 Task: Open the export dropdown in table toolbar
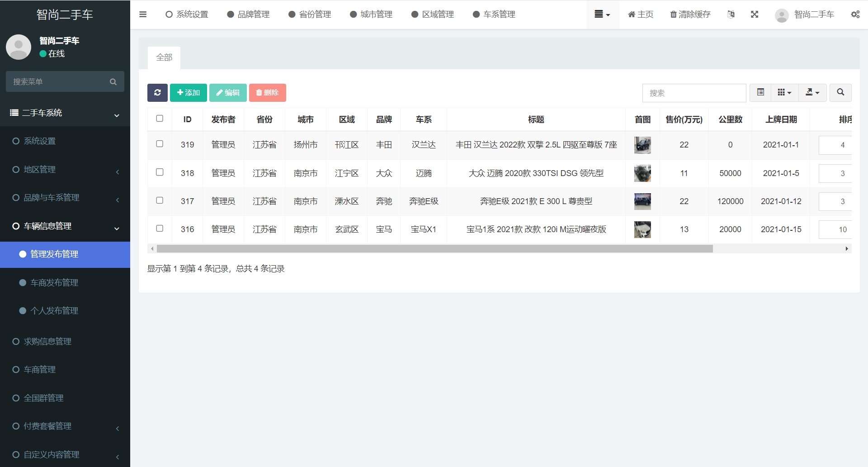[x=812, y=92]
